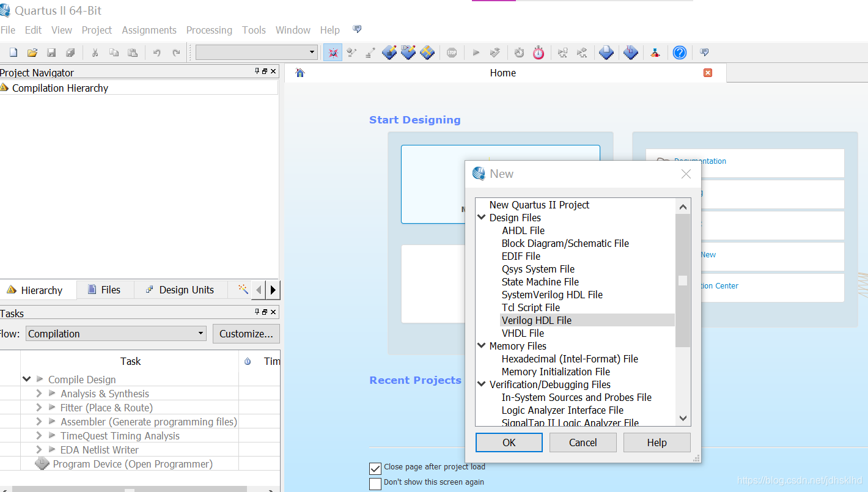
Task: Click the Home tab house icon
Action: tap(300, 73)
